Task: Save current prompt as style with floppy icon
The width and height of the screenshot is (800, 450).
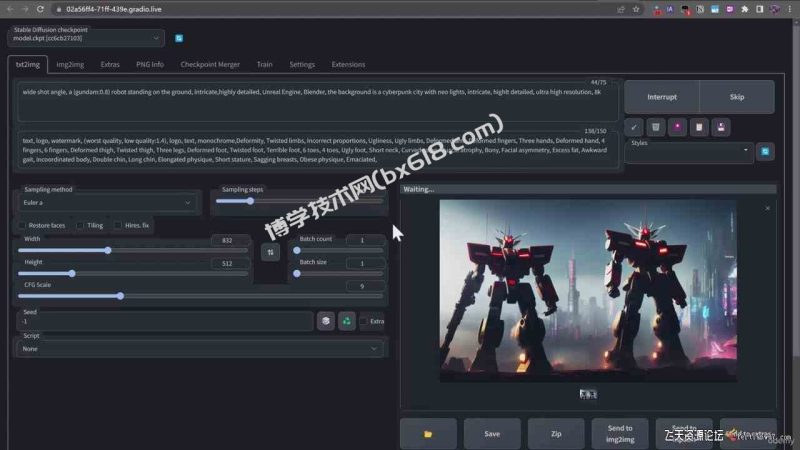Action: (721, 128)
